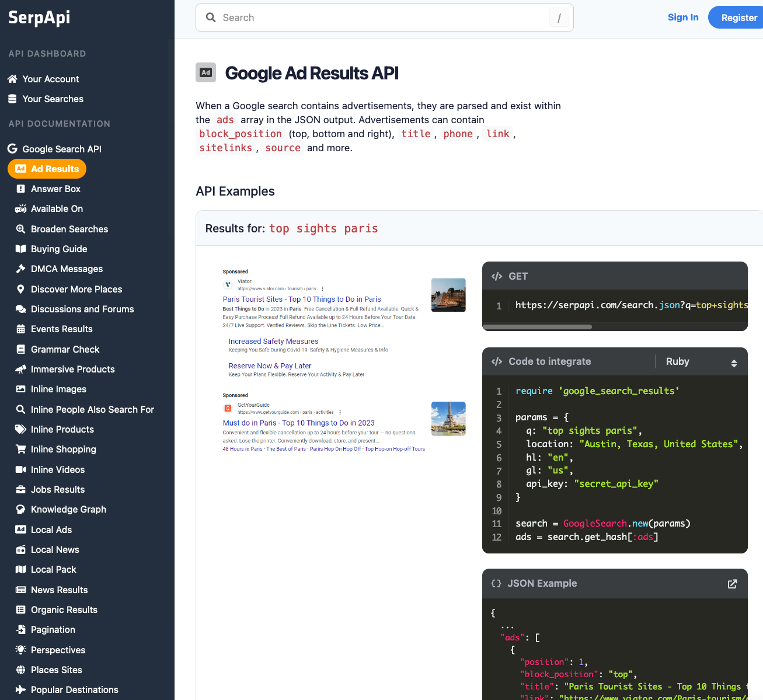Click the 'block_position' code term
Image resolution: width=763 pixels, height=700 pixels.
click(x=241, y=134)
